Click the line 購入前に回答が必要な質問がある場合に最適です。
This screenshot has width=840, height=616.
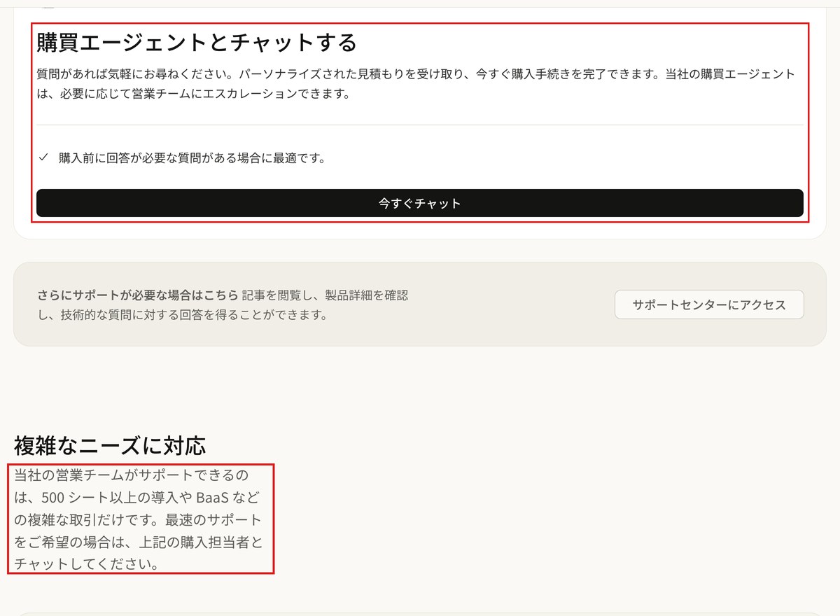pos(192,157)
